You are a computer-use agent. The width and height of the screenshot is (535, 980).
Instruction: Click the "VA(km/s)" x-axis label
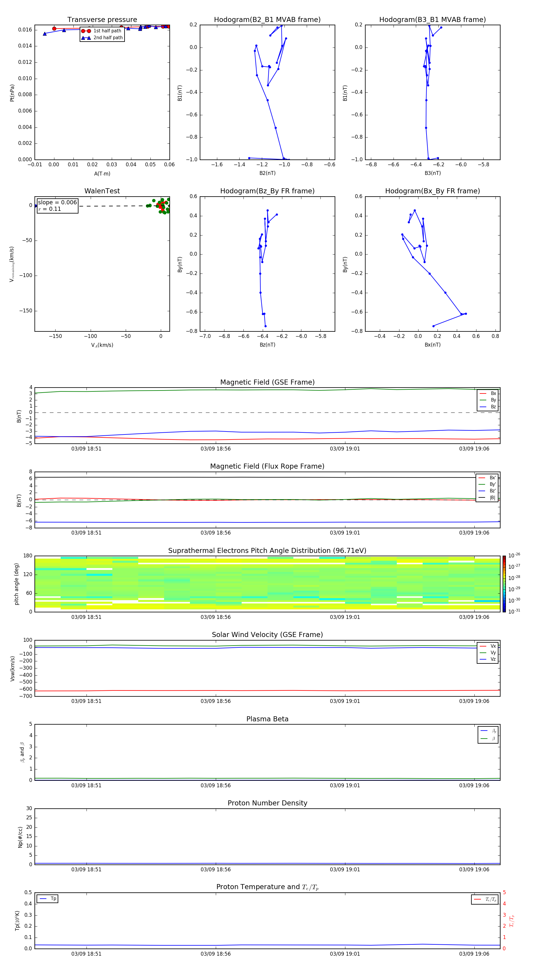[x=102, y=345]
